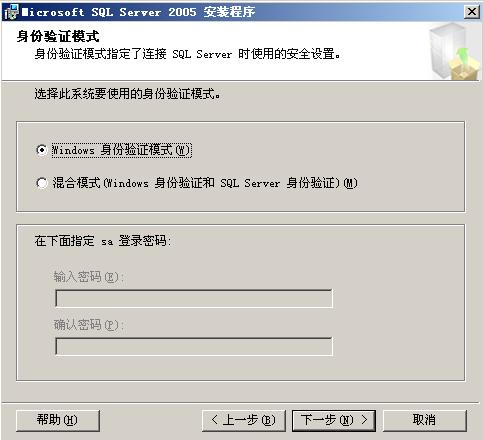Click the 输入密码(E) label
Viewport: 483px width, 440px height.
(x=89, y=277)
